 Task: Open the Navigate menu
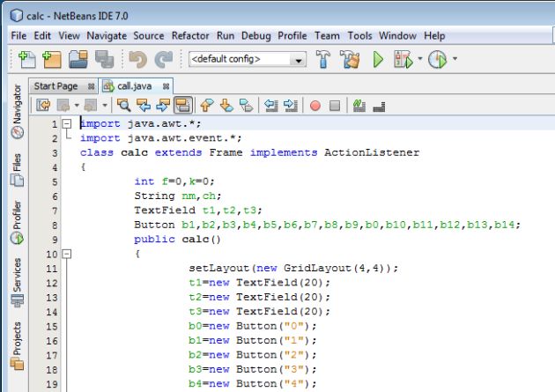point(107,36)
